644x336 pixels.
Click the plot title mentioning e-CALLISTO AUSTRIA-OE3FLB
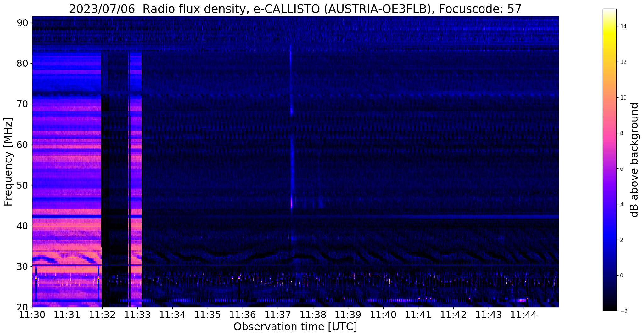[295, 9]
